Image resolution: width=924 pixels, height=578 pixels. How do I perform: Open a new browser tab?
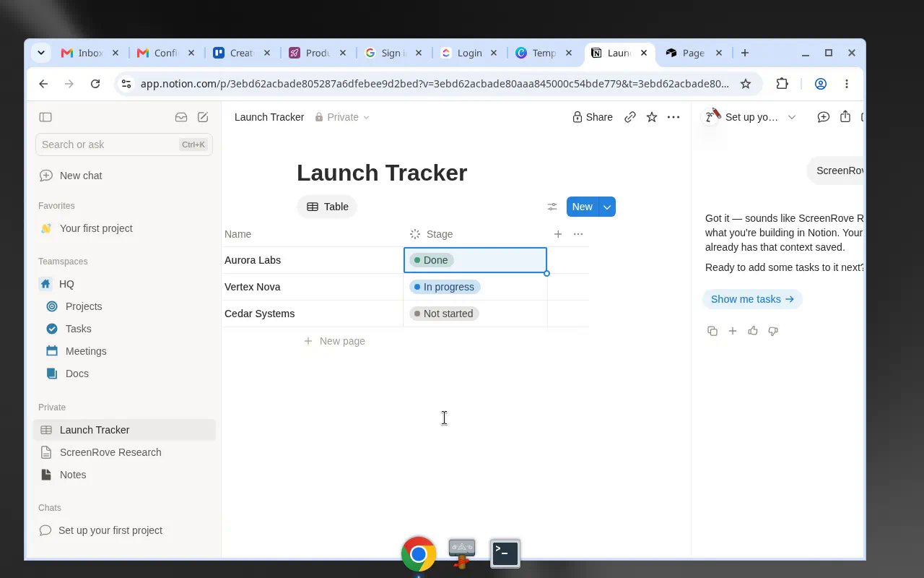tap(745, 53)
